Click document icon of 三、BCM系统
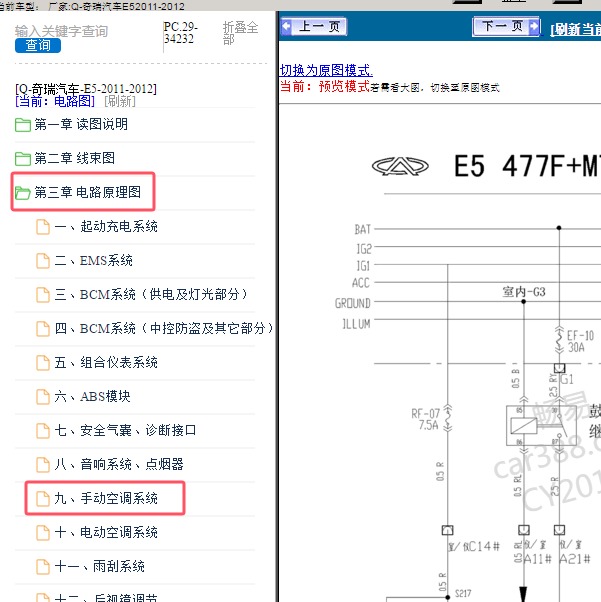Viewport: 601px width, 602px height. click(43, 294)
